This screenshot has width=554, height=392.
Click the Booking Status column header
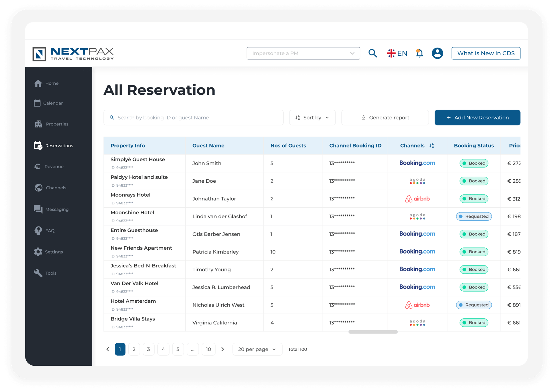pyautogui.click(x=474, y=146)
